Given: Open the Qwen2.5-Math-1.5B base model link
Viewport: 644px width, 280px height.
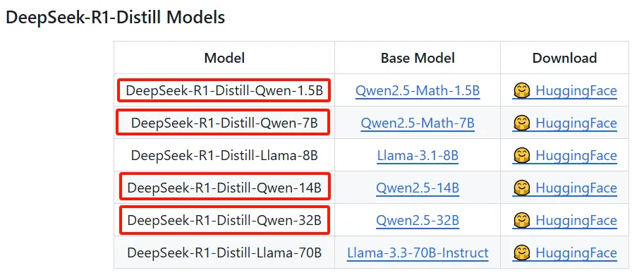Looking at the screenshot, I should pyautogui.click(x=418, y=91).
